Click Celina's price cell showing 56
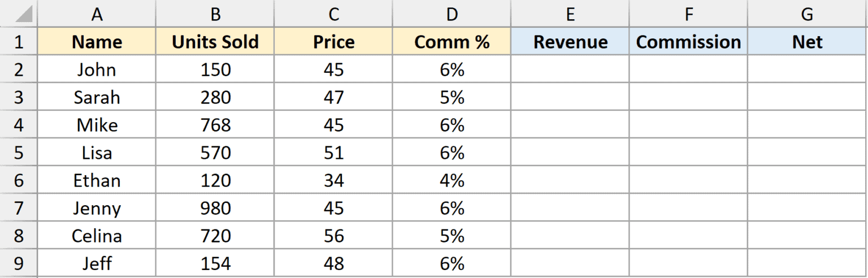The height and width of the screenshot is (278, 868). (333, 236)
